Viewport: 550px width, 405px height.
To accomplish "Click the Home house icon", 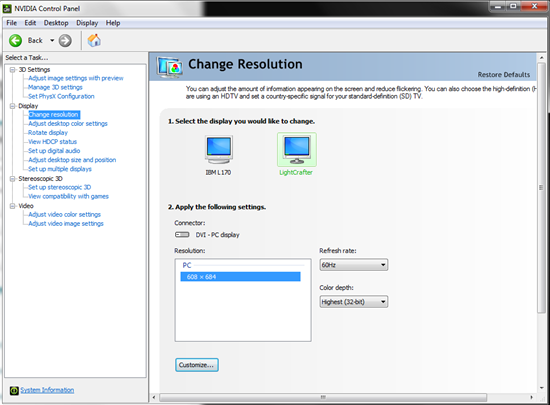I will (x=94, y=41).
